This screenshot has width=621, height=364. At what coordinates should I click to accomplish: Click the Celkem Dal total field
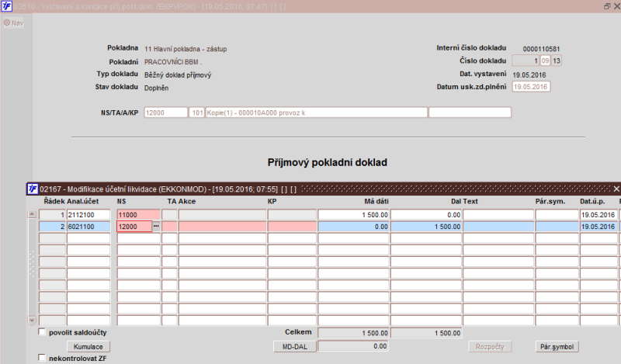426,333
